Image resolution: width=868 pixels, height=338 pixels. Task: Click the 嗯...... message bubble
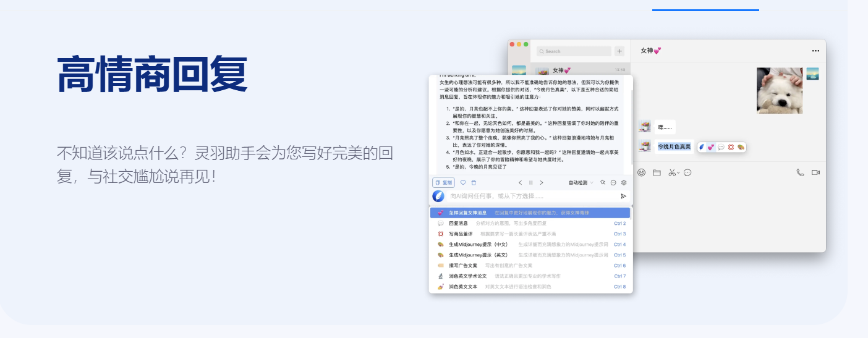click(x=665, y=127)
